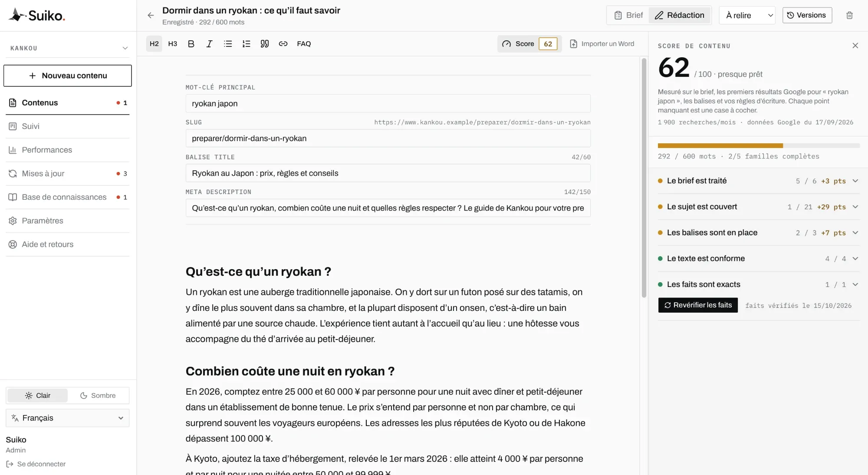This screenshot has width=868, height=475.
Task: Open the Versions history
Action: [x=807, y=15]
